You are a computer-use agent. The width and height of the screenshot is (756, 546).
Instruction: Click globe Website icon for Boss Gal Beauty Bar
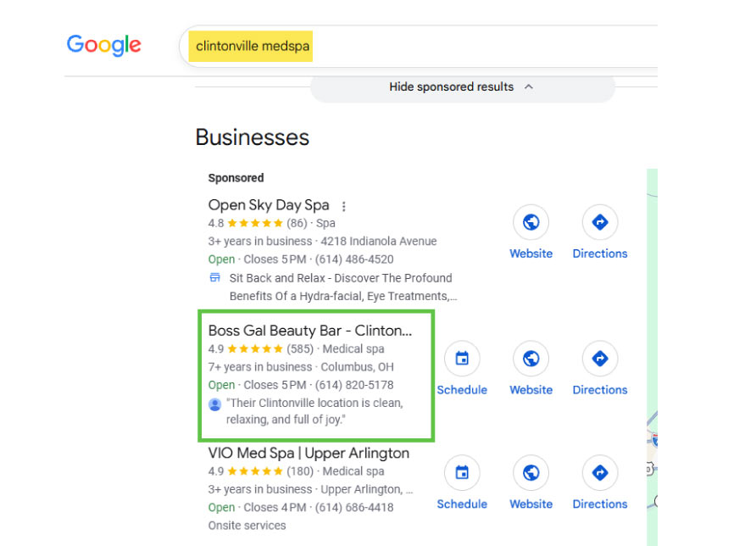coord(531,359)
